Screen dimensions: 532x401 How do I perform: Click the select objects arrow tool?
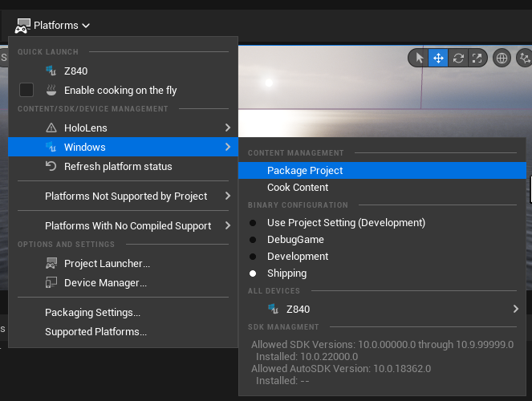[x=419, y=58]
